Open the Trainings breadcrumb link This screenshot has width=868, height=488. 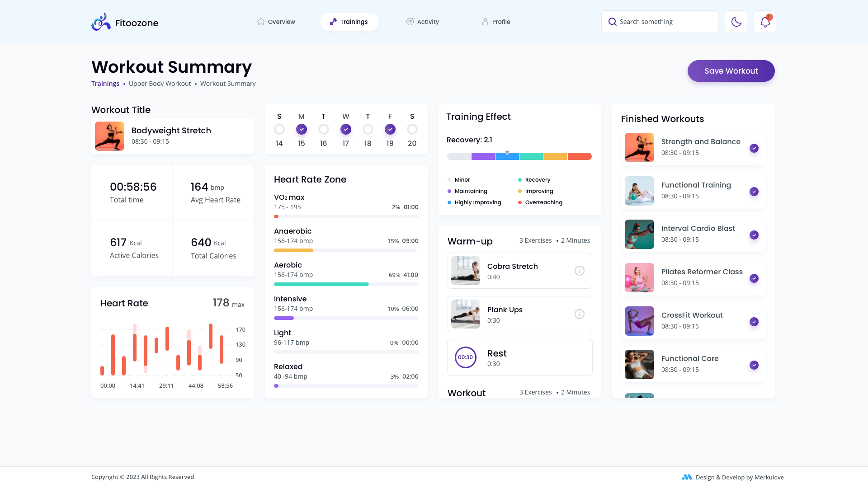tap(105, 83)
